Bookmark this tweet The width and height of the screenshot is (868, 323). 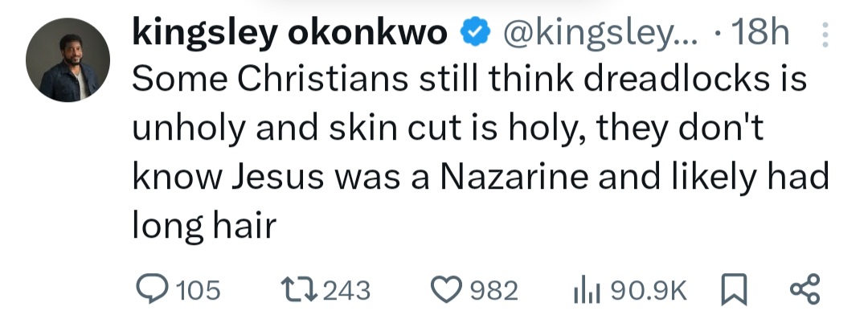pyautogui.click(x=734, y=289)
